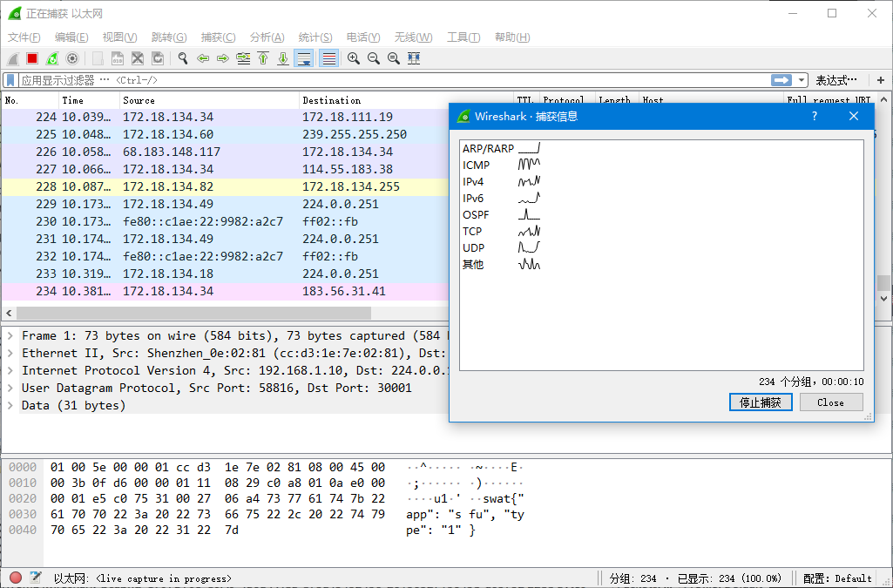Open find packet magnifier icon
This screenshot has height=588, width=893.
183,58
